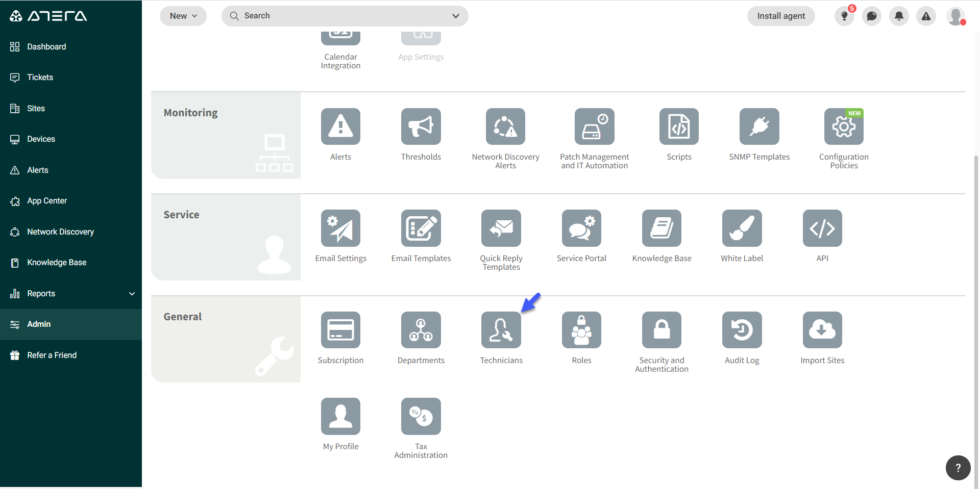
Task: Open Roles settings
Action: click(581, 330)
